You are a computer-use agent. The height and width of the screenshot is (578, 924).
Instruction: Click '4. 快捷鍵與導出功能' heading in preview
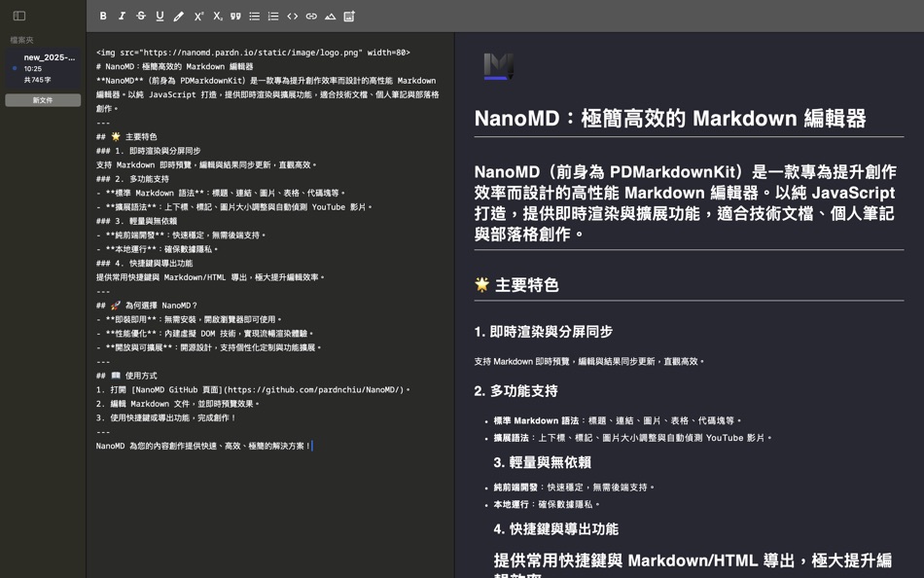coord(555,529)
